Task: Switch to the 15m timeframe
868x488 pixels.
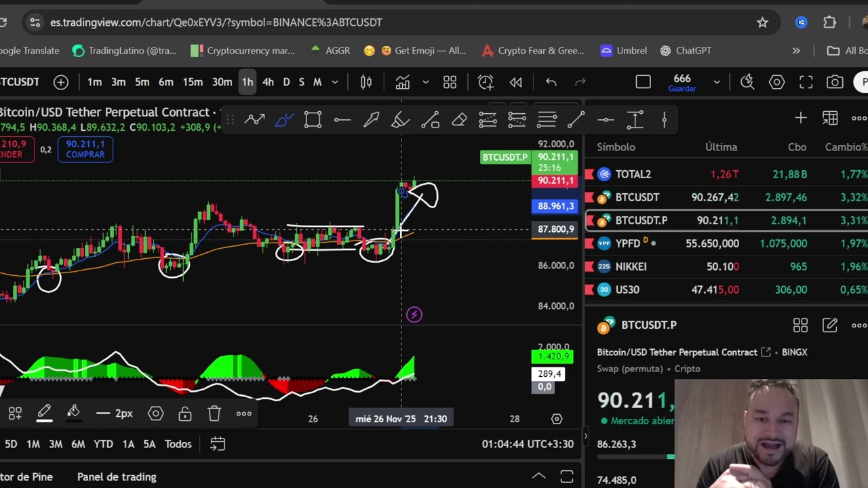Action: coord(193,82)
